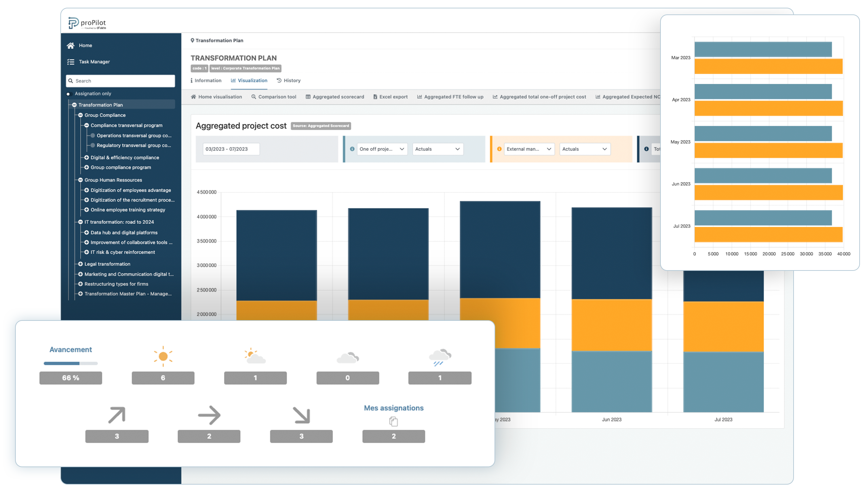Open the Aggregated FTE follow up view
Image resolution: width=868 pixels, height=494 pixels.
pos(450,97)
